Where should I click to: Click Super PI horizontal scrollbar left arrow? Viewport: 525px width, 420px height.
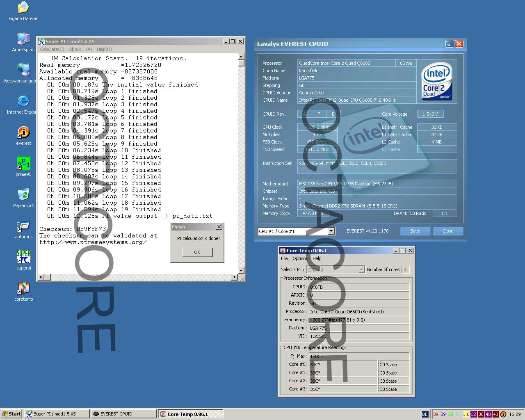point(41,277)
